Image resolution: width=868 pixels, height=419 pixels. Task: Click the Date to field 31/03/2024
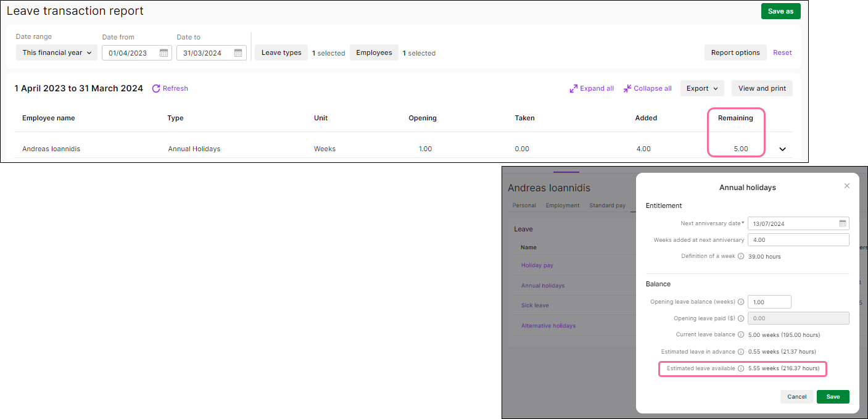coord(212,53)
